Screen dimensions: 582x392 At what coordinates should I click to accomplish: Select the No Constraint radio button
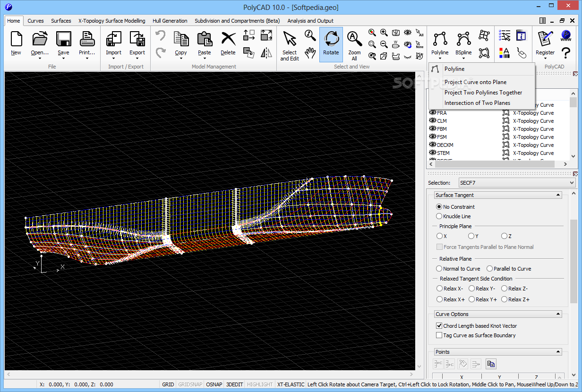click(439, 206)
